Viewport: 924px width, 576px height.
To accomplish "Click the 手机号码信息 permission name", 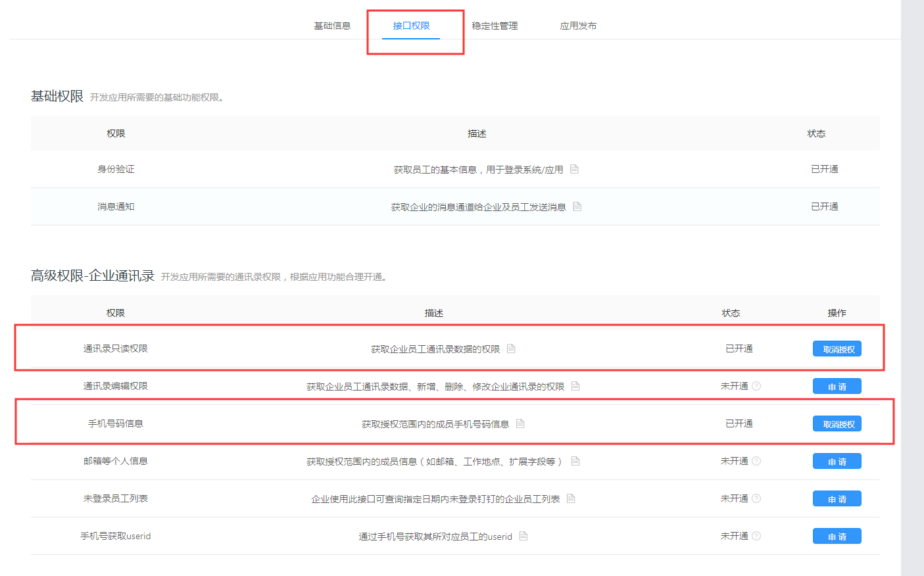I will (x=116, y=423).
